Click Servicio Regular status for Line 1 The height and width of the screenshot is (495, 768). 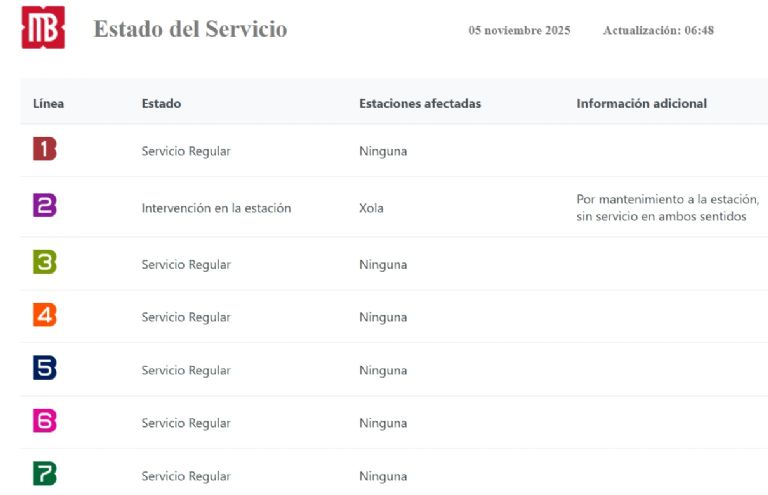(186, 151)
